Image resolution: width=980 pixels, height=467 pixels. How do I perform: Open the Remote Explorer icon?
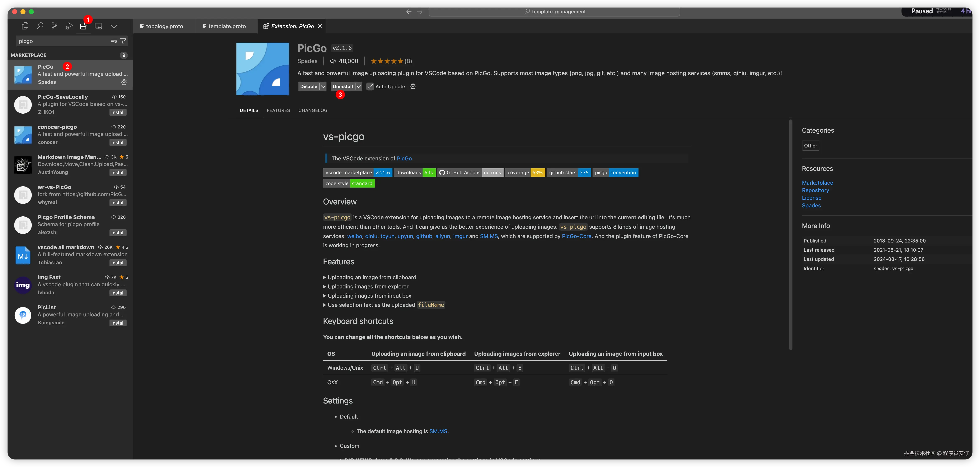(x=99, y=26)
